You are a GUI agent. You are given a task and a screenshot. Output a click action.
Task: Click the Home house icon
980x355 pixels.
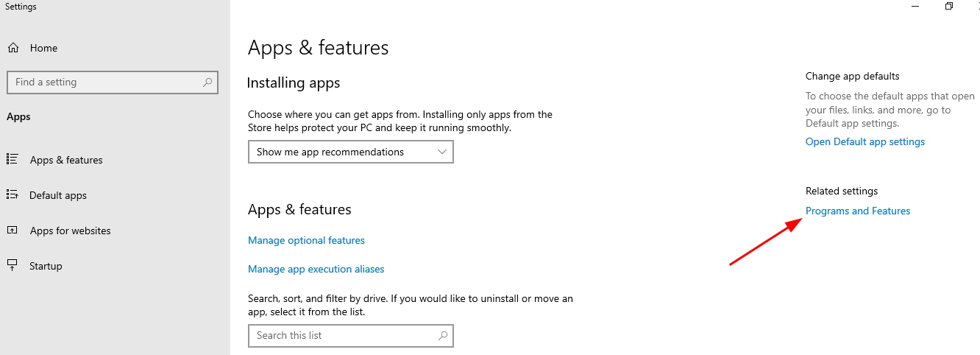coord(13,48)
